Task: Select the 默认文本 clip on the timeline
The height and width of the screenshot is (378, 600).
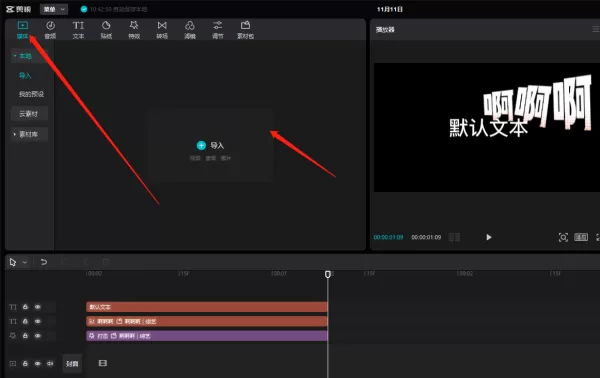Action: coord(207,307)
